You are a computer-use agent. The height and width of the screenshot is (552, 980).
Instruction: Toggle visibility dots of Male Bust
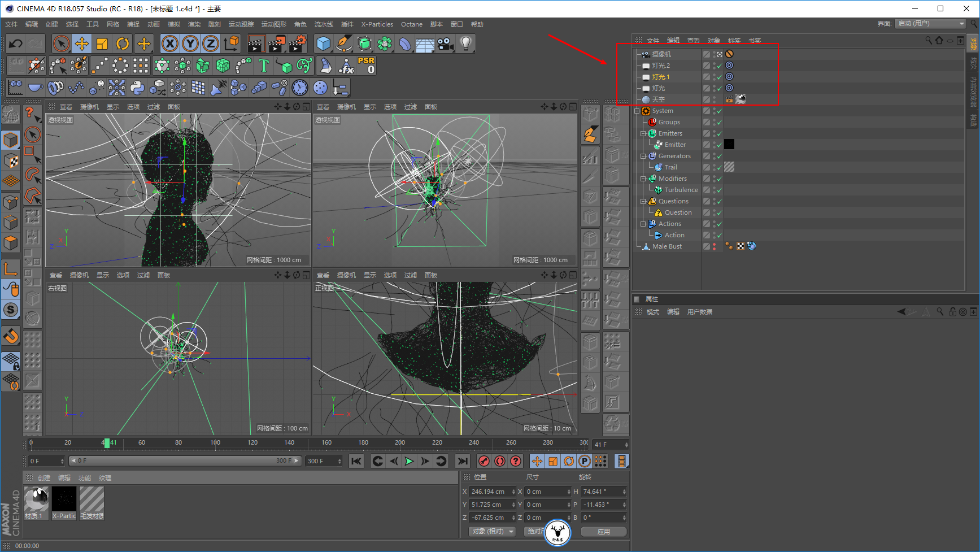[714, 246]
